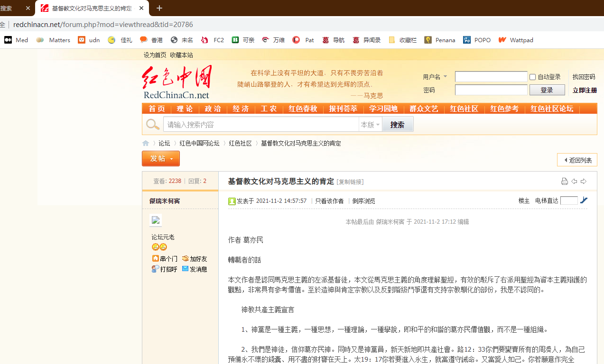Click the print thread icon

564,182
